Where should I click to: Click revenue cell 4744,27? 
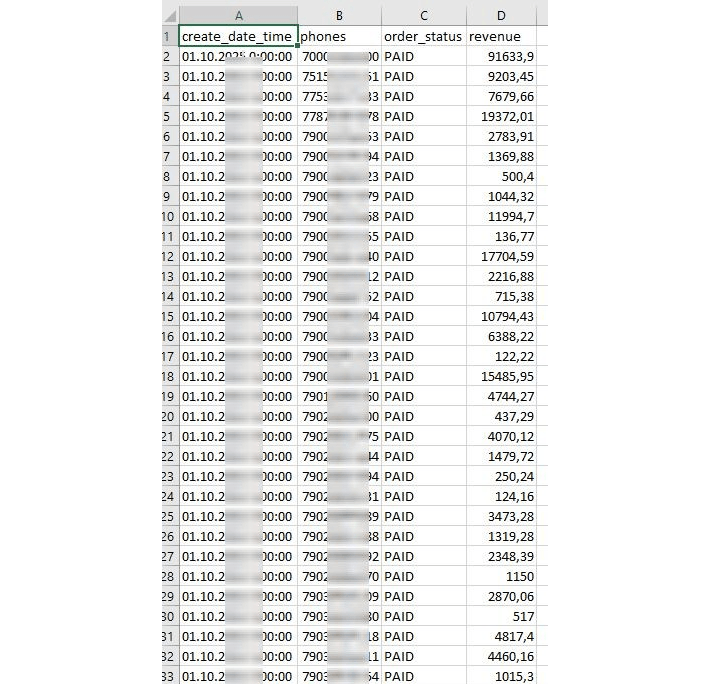501,396
